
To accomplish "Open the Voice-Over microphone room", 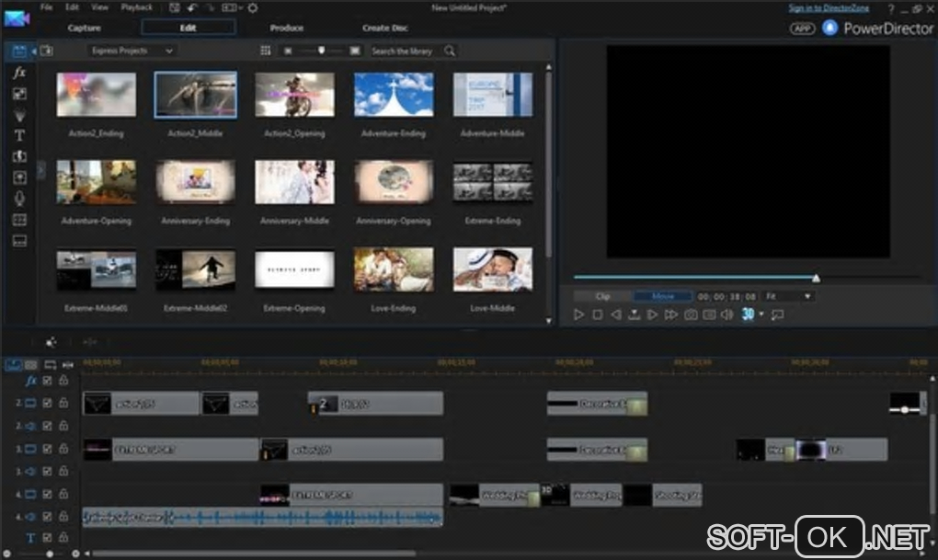I will (x=19, y=198).
